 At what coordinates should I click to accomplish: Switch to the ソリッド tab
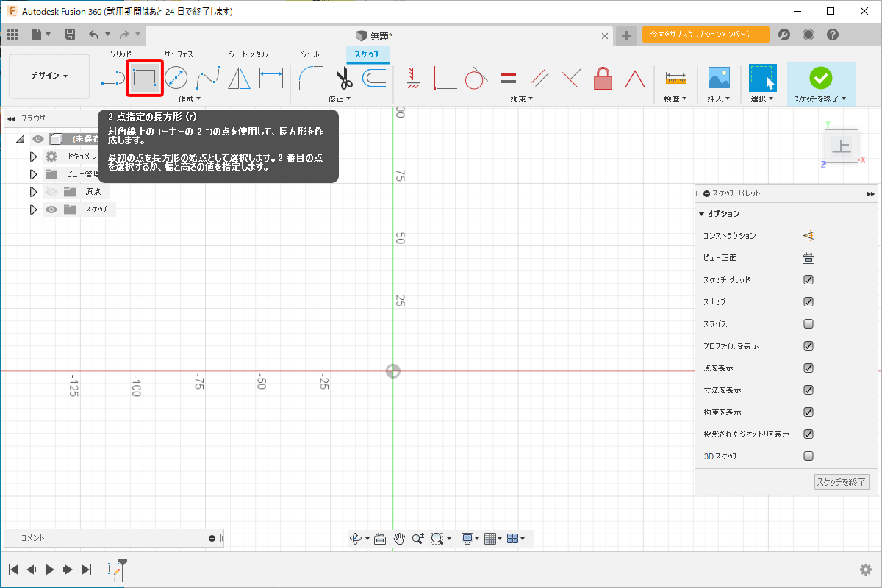tap(121, 54)
